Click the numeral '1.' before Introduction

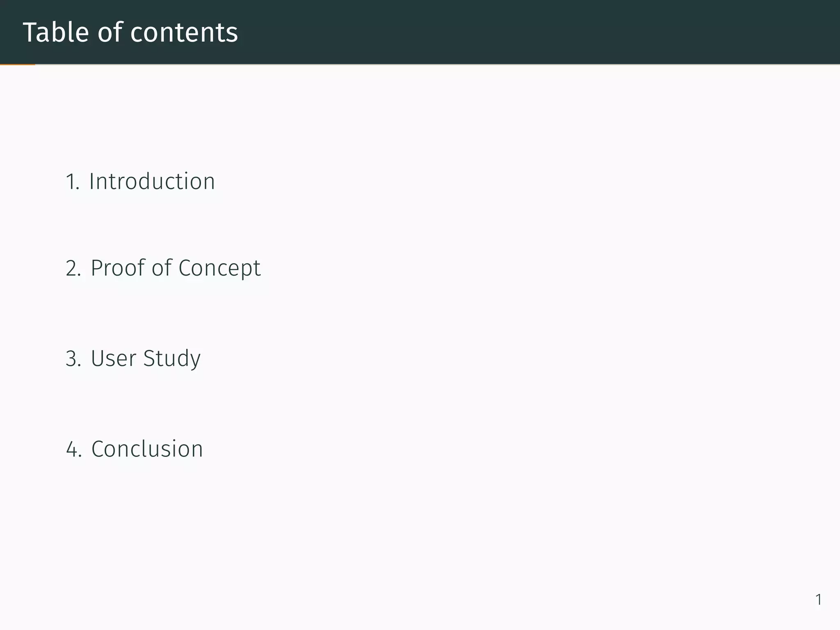coord(72,182)
